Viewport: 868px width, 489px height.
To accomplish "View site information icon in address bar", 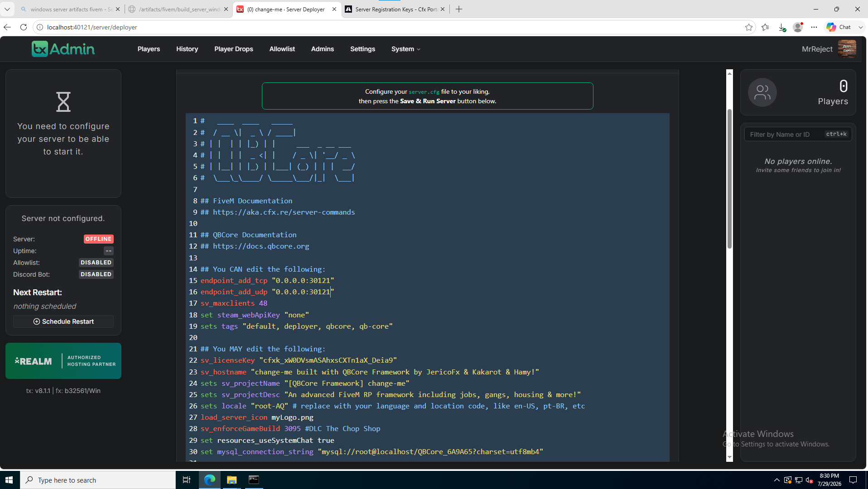I will 40,27.
